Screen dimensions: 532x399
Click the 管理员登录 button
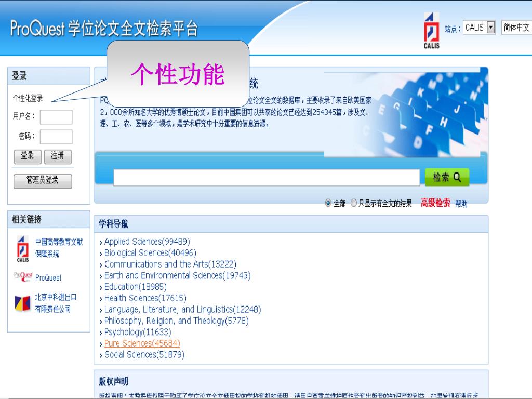43,181
